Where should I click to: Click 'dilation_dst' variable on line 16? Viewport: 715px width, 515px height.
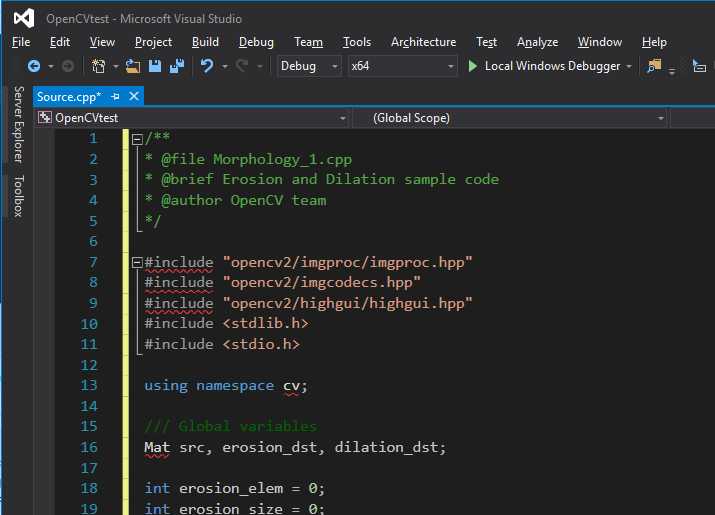coord(386,447)
